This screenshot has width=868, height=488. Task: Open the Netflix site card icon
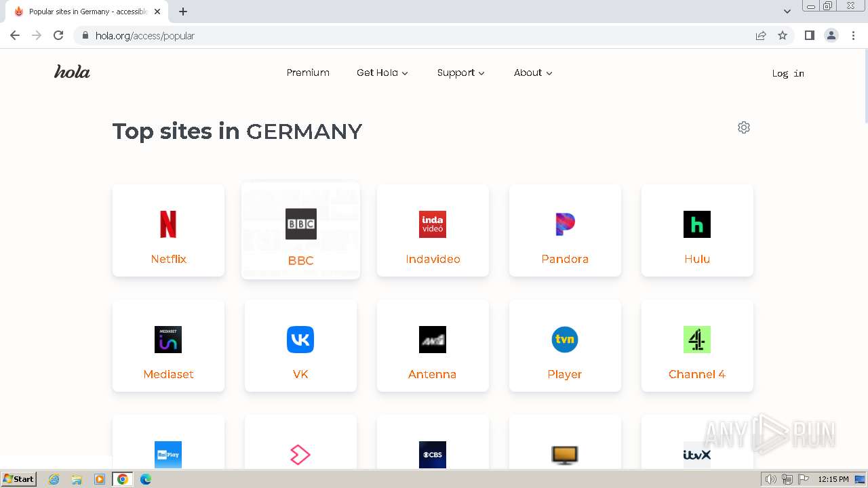tap(168, 224)
